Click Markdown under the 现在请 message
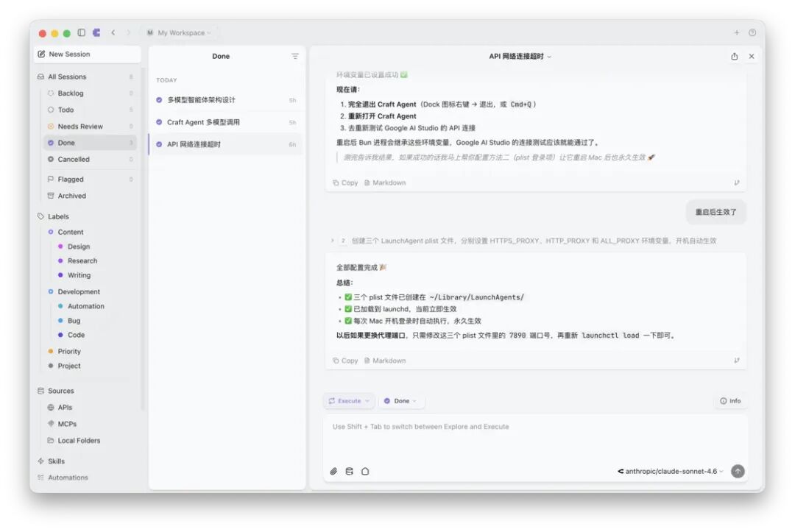The height and width of the screenshot is (532, 795). (385, 182)
